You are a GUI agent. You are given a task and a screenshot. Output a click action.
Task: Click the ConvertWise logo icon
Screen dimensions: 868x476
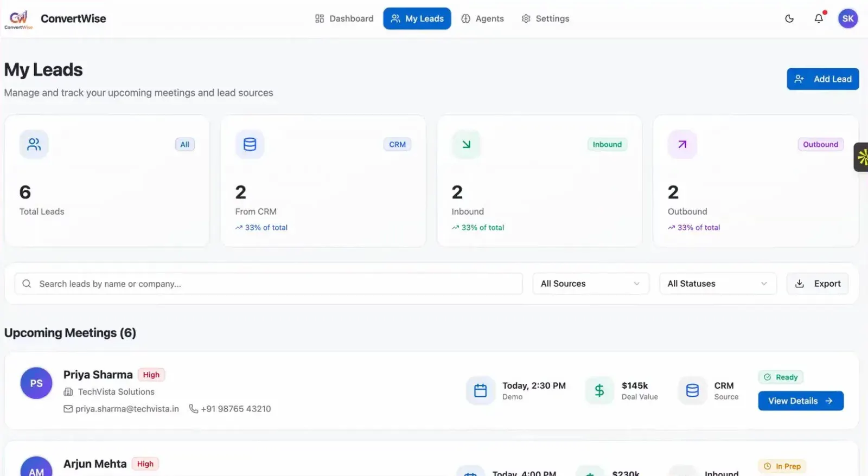[18, 19]
